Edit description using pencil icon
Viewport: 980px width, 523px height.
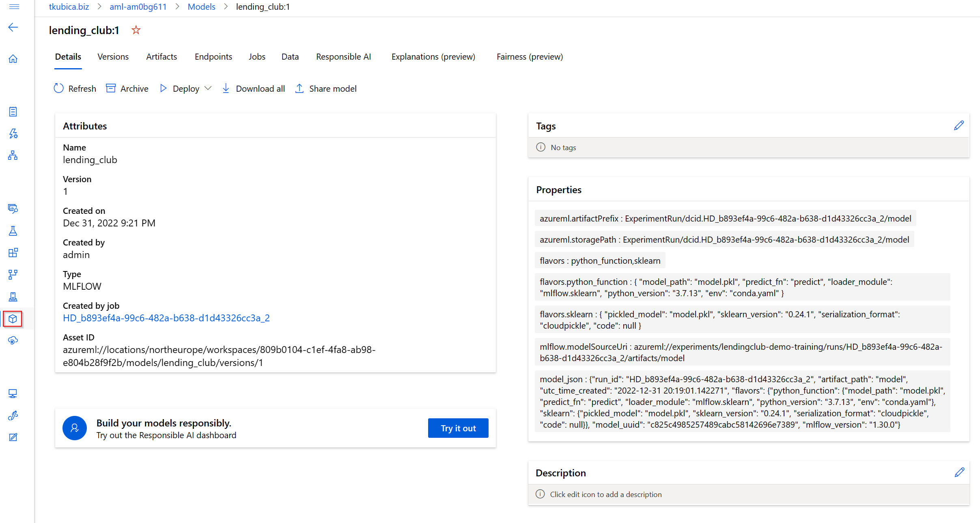click(x=959, y=473)
